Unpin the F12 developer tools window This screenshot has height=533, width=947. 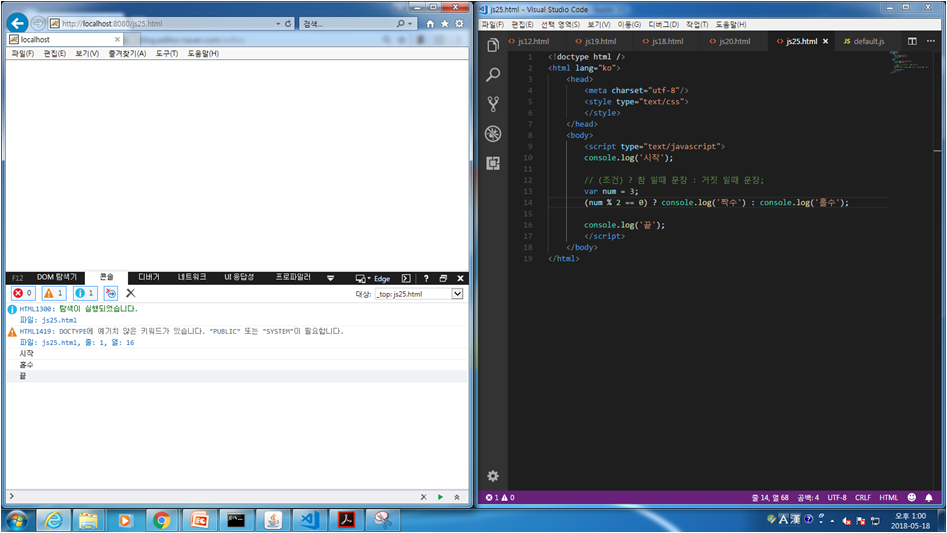[x=443, y=278]
